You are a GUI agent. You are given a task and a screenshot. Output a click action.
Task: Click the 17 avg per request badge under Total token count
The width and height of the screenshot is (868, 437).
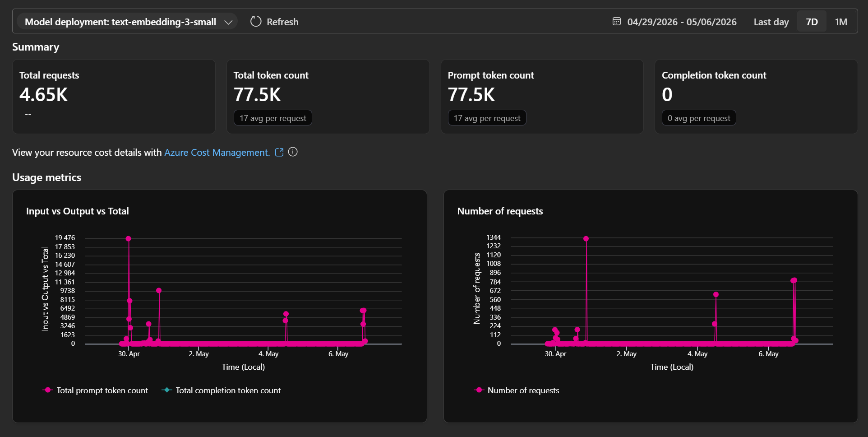pyautogui.click(x=273, y=118)
